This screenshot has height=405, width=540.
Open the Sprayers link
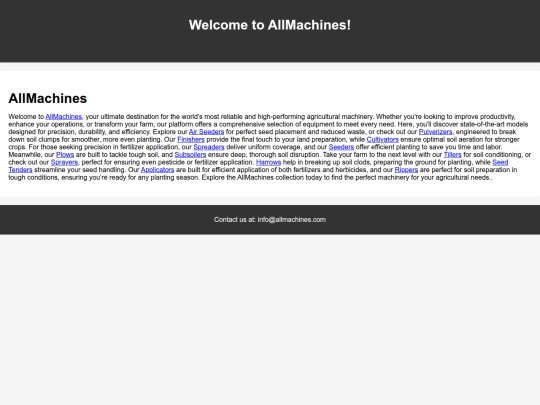(x=64, y=162)
